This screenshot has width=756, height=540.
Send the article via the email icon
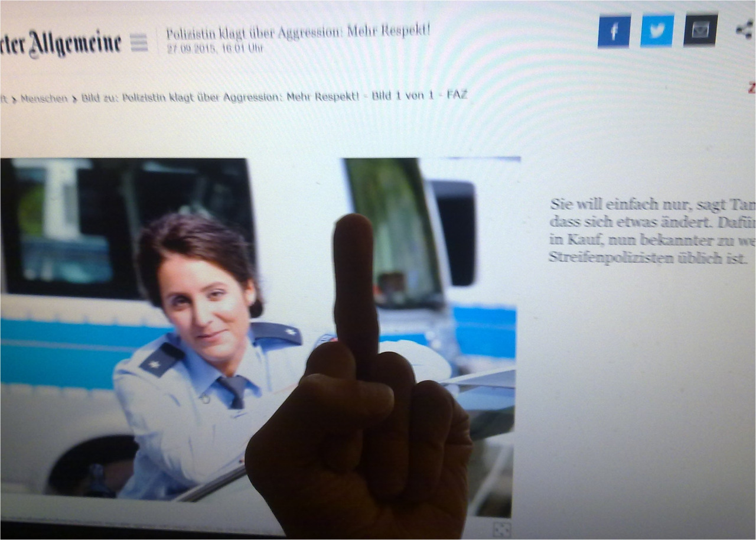(x=700, y=30)
